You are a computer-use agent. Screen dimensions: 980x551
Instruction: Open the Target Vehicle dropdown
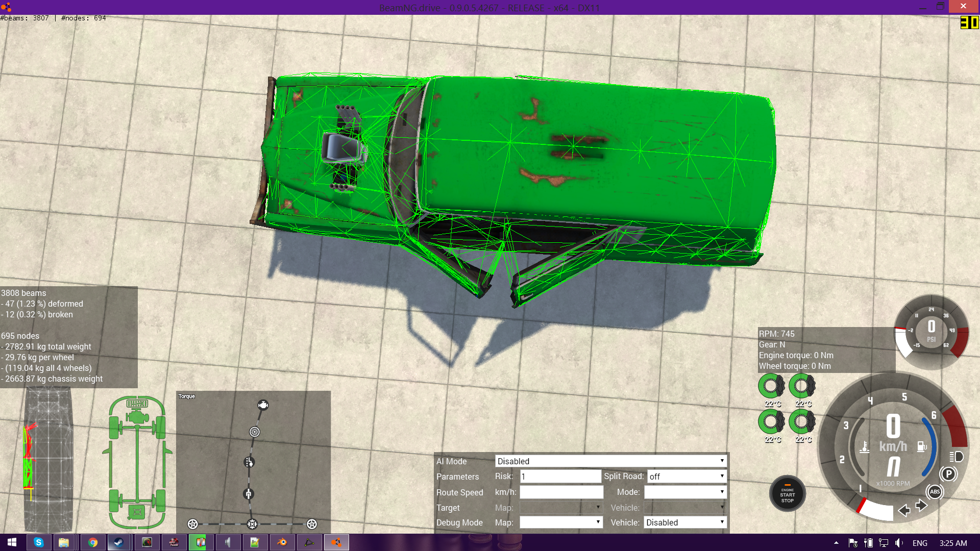(x=685, y=508)
